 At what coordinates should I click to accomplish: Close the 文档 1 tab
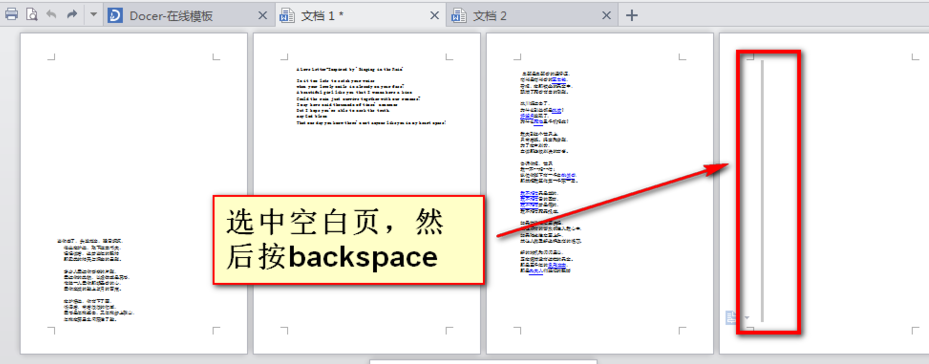[x=434, y=16]
